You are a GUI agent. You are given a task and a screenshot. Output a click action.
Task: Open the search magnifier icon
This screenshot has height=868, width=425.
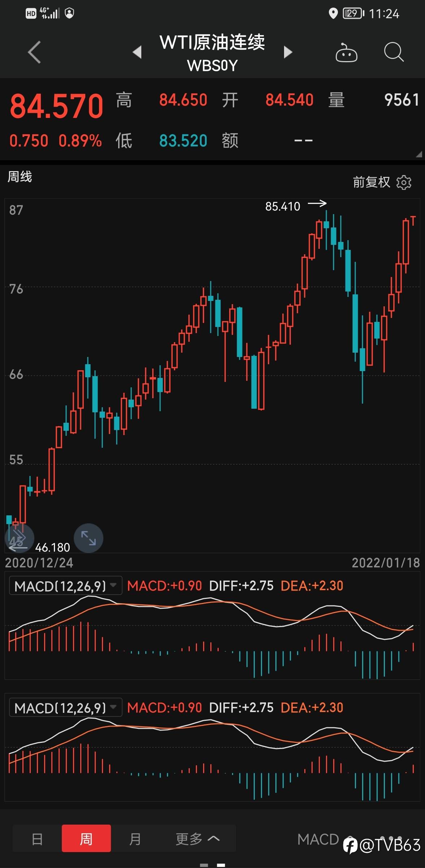click(x=394, y=52)
